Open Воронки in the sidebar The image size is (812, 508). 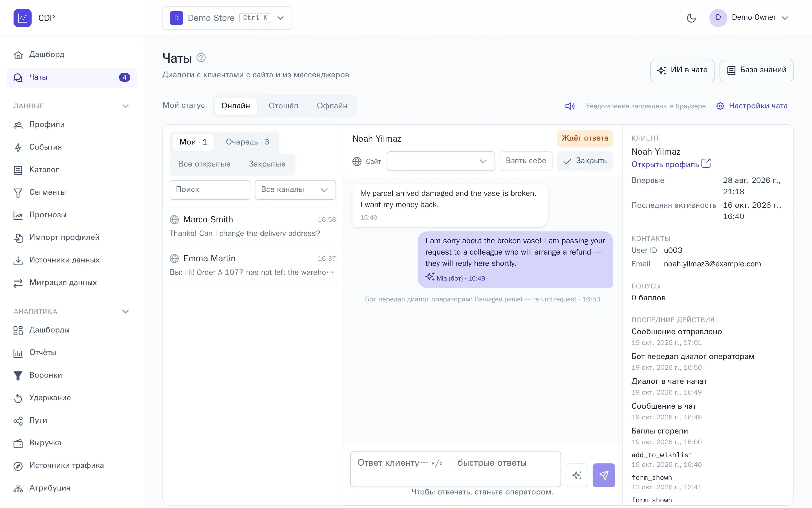(x=72, y=375)
